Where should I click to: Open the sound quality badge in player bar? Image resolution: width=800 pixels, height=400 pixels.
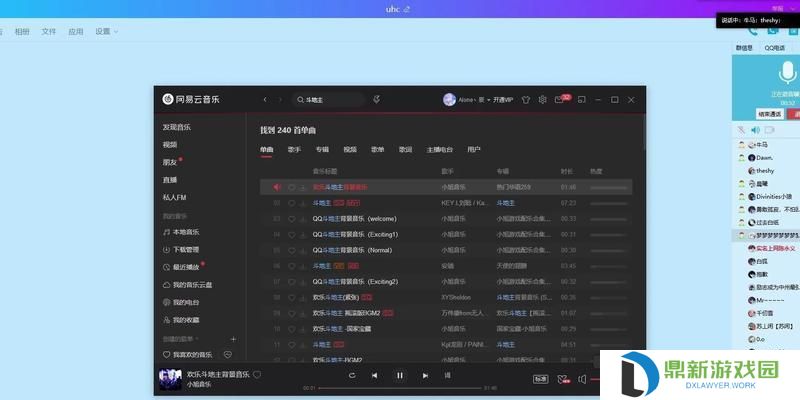click(540, 379)
